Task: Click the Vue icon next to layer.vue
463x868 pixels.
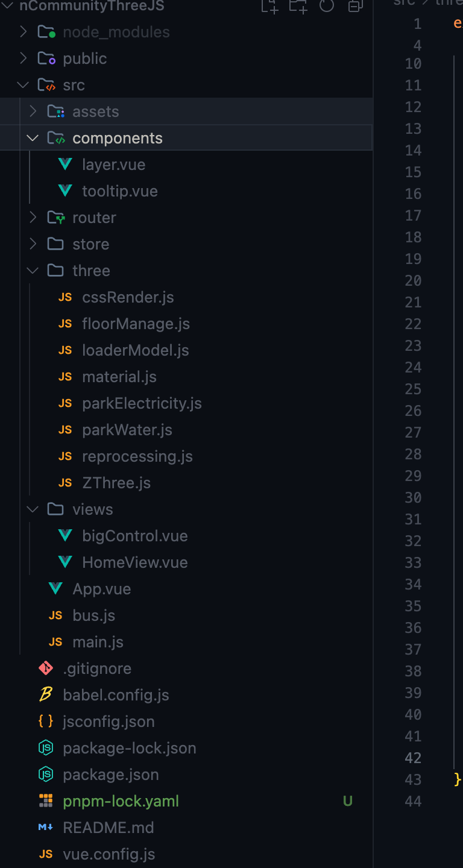Action: point(65,165)
